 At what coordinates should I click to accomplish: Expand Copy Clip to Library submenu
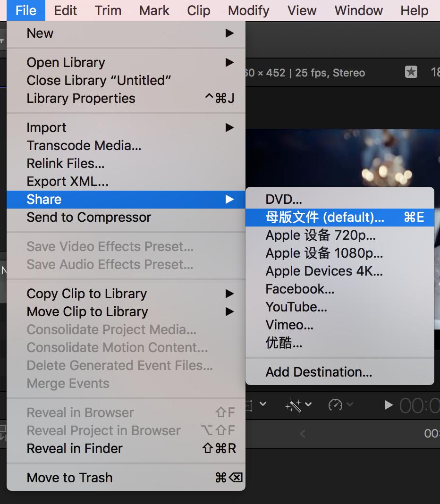(126, 294)
